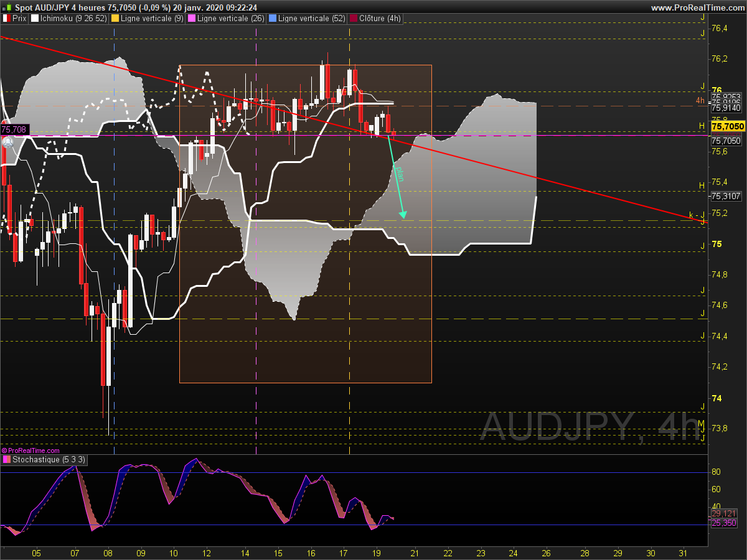Click the 73,8 price axis value

point(719,428)
